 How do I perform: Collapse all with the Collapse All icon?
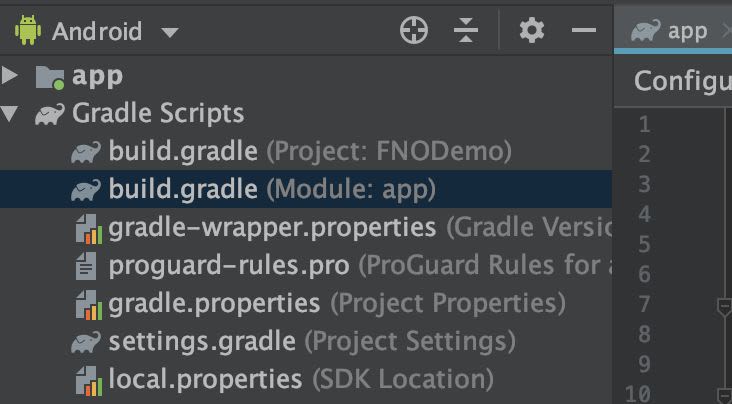pyautogui.click(x=465, y=31)
